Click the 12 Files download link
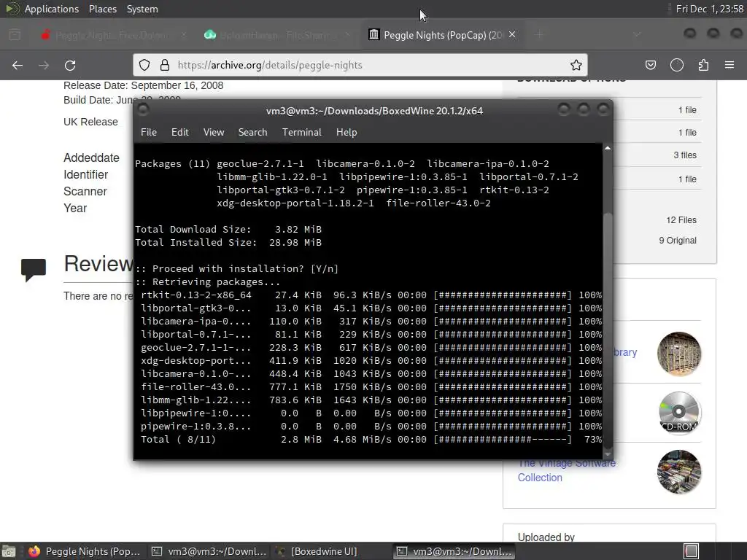 click(x=681, y=220)
